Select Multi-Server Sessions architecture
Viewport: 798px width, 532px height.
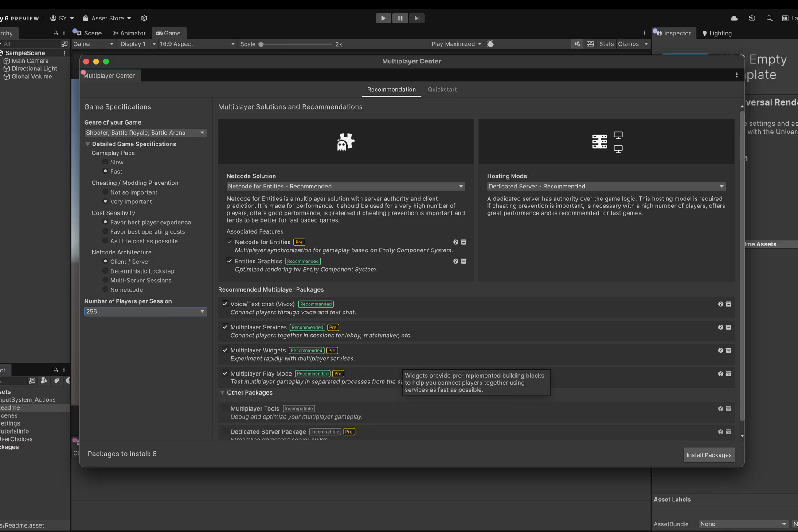point(106,280)
